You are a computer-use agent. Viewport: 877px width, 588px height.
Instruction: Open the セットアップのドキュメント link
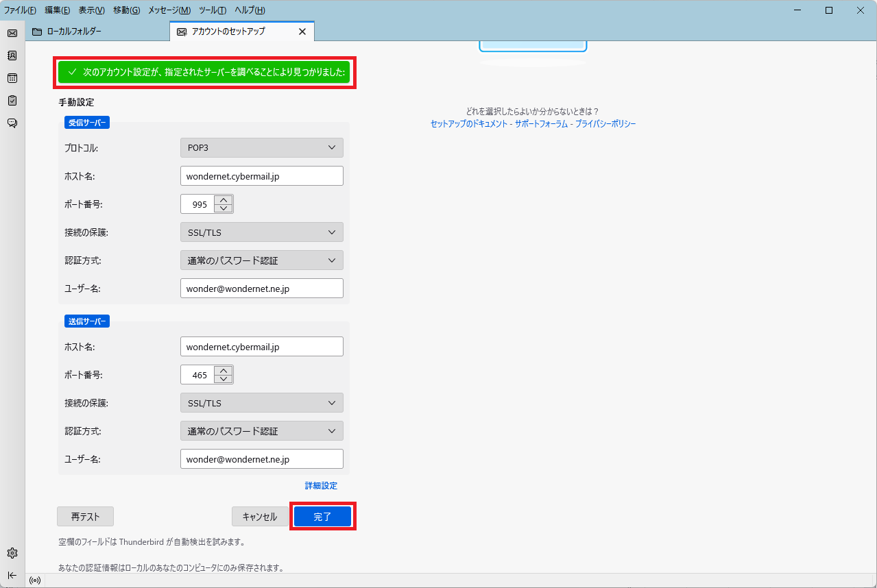pos(469,124)
